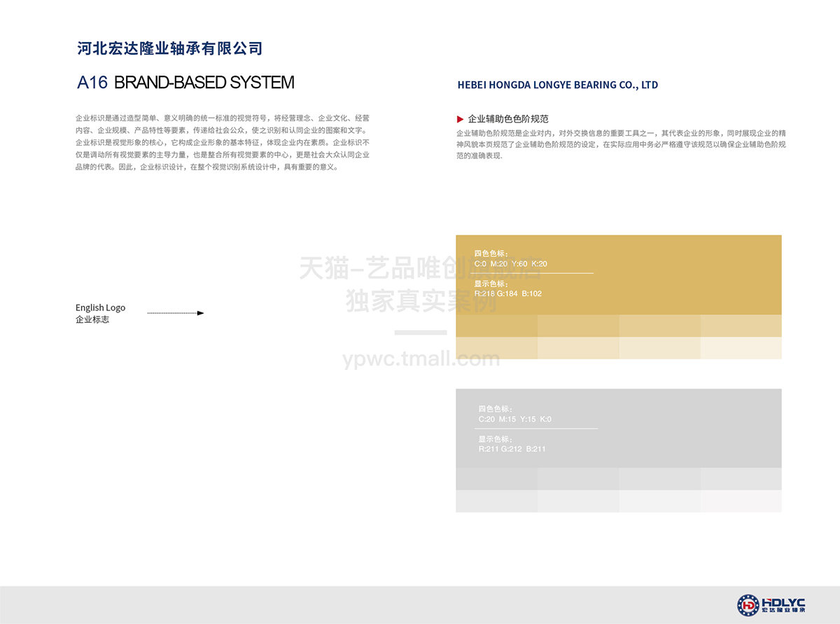Pick the lightest gold tint swatch
The height and width of the screenshot is (624, 840).
point(741,348)
